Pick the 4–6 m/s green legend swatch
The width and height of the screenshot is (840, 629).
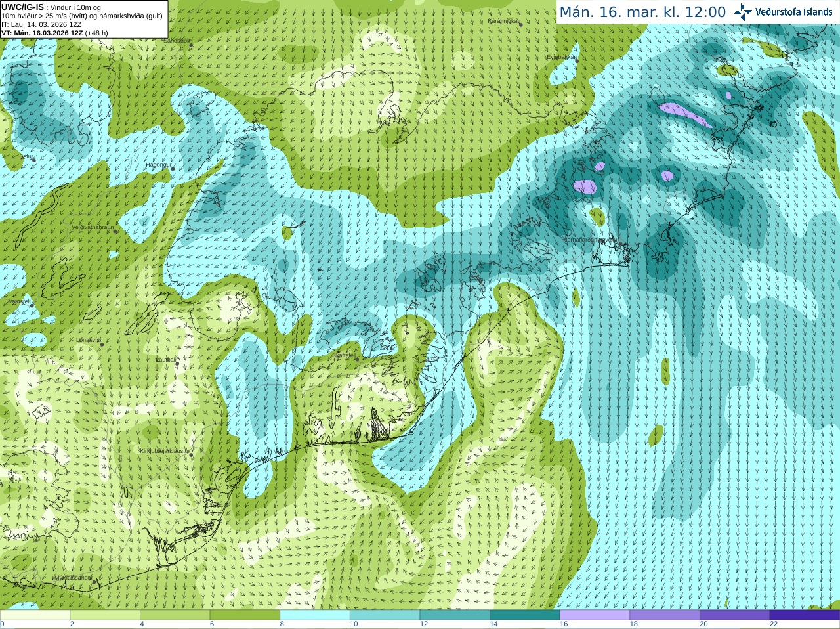175,615
